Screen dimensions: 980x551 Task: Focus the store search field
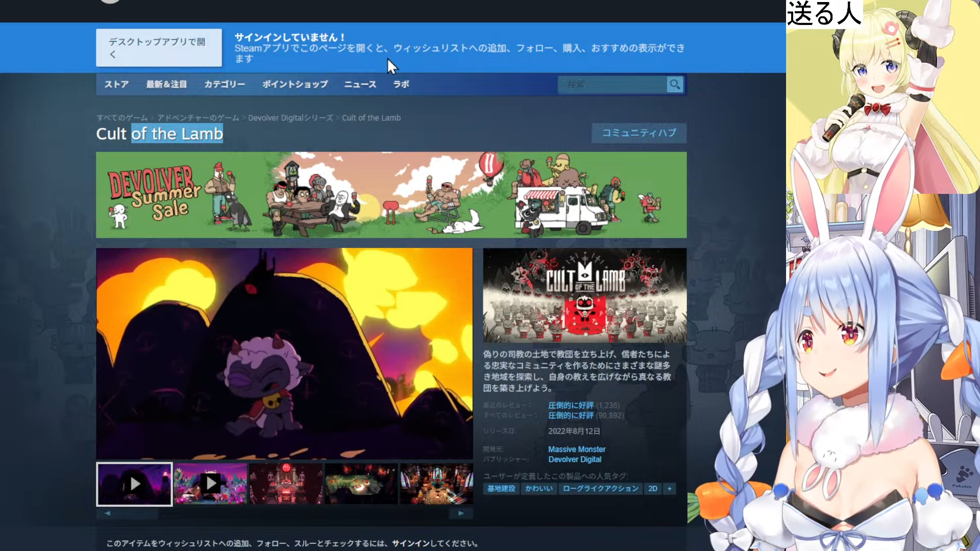612,84
